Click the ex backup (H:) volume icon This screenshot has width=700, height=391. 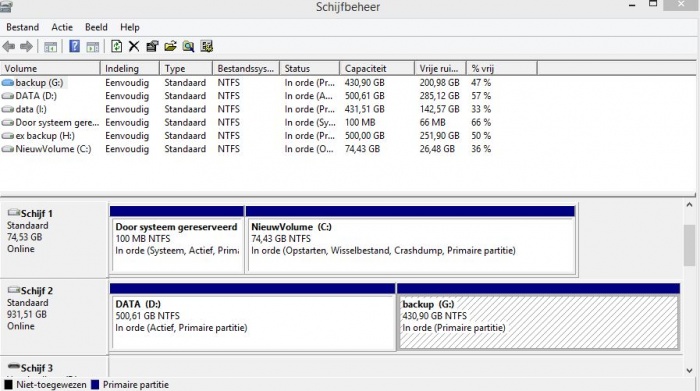(x=8, y=136)
